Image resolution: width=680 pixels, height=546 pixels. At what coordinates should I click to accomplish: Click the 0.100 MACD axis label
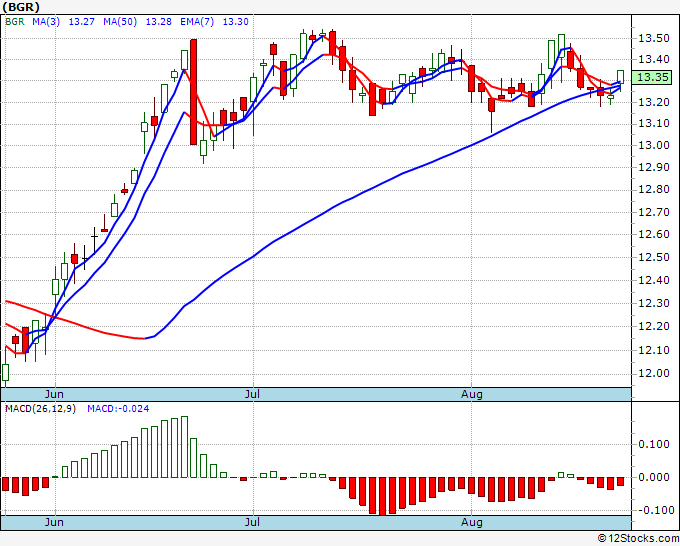[x=654, y=444]
